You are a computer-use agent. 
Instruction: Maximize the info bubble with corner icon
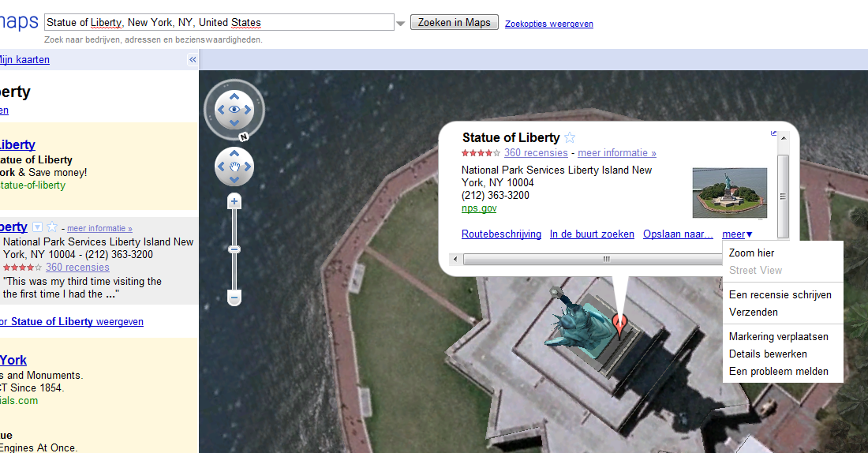773,133
